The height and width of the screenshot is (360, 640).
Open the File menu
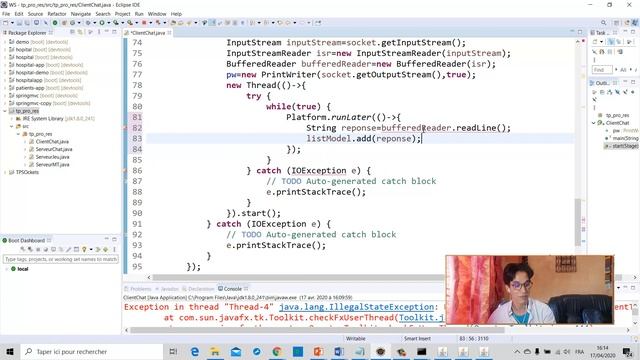(x=6, y=14)
